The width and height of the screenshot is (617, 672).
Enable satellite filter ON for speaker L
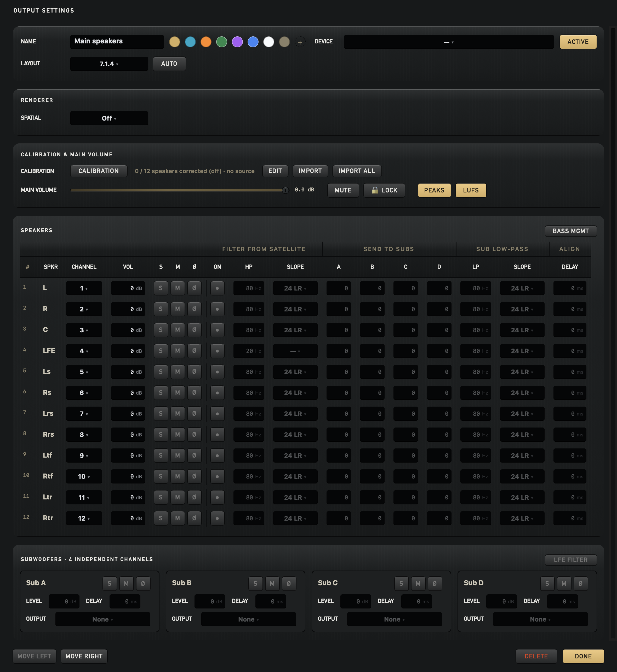(217, 288)
